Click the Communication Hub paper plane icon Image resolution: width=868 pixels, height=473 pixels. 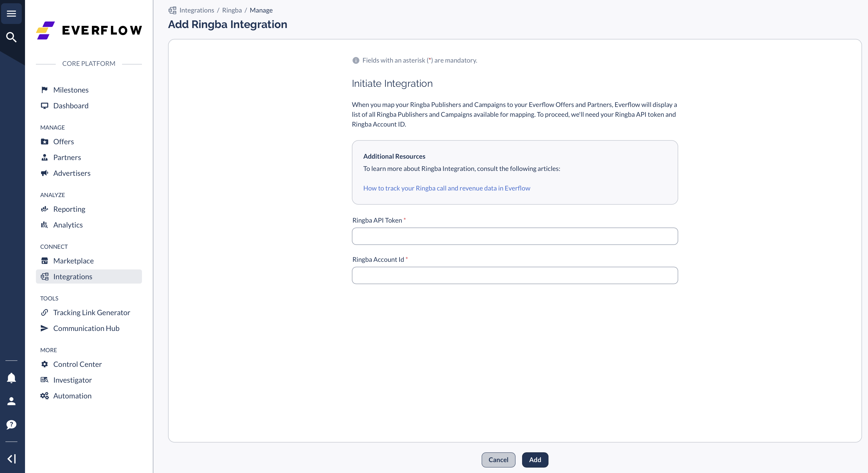pos(45,328)
